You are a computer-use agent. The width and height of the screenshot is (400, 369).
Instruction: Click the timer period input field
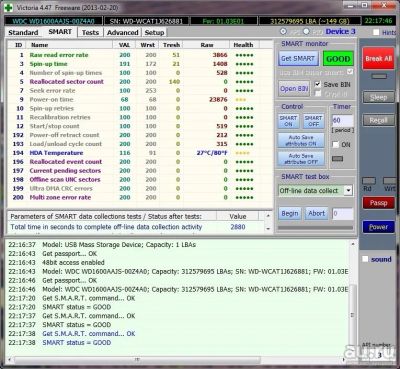point(342,120)
